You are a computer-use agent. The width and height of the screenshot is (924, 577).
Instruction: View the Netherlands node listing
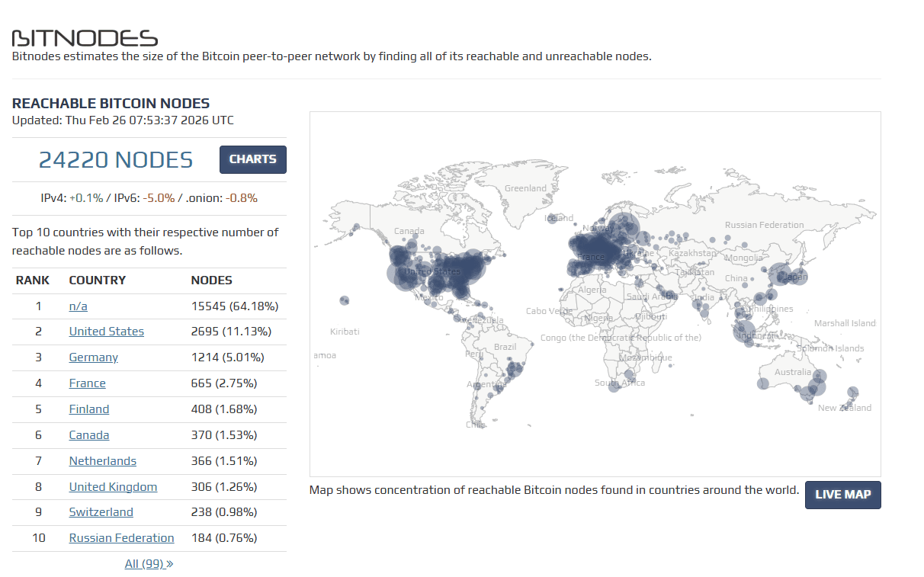(x=102, y=460)
